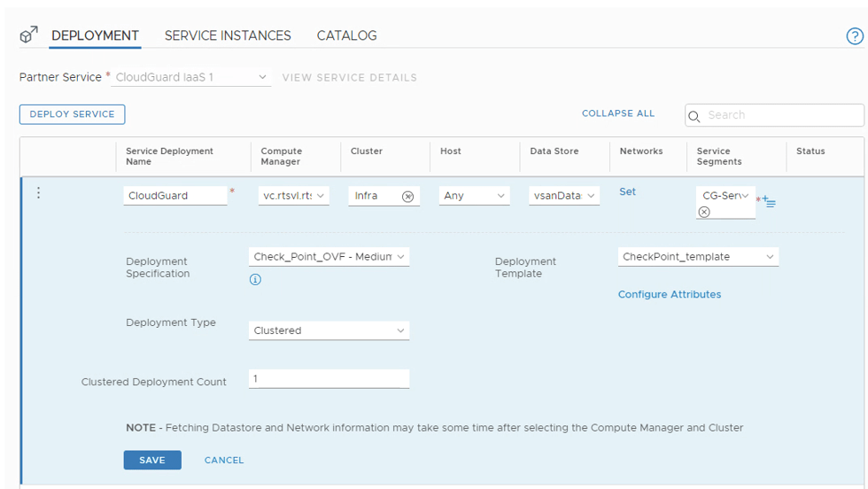Open the Configure Attributes link
Image resolution: width=868 pixels, height=489 pixels.
[x=670, y=295]
